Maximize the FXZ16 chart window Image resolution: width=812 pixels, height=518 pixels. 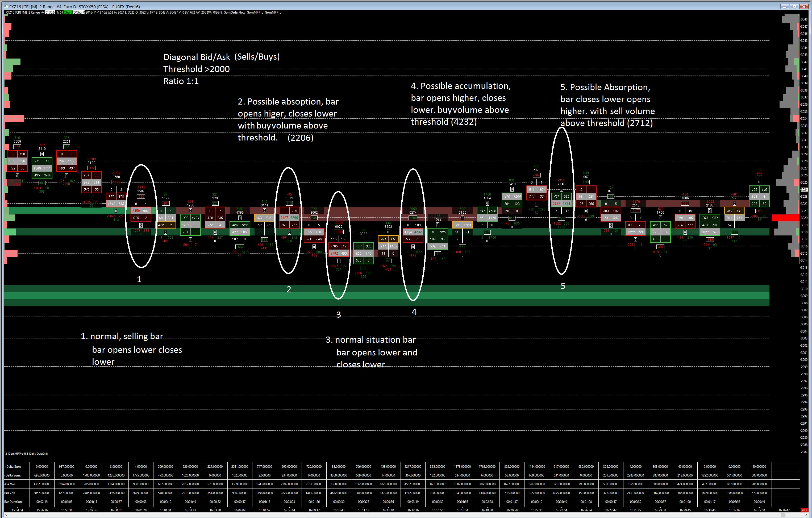[794, 6]
